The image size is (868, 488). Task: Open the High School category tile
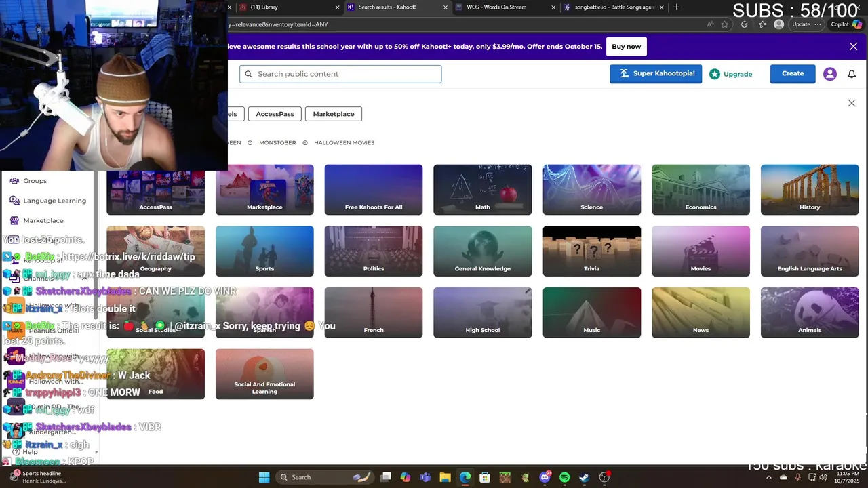pos(483,312)
